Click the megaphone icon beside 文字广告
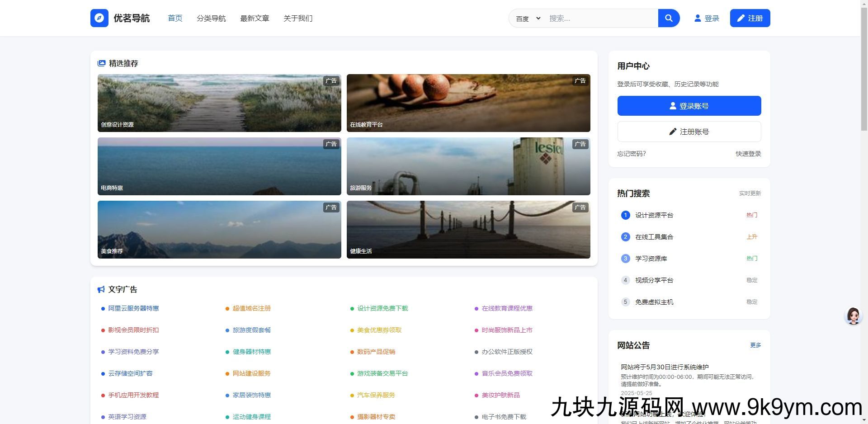868x424 pixels. (100, 289)
